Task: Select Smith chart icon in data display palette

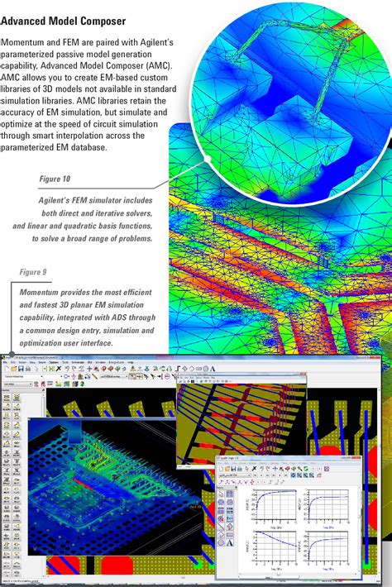Action: pyautogui.click(x=230, y=503)
